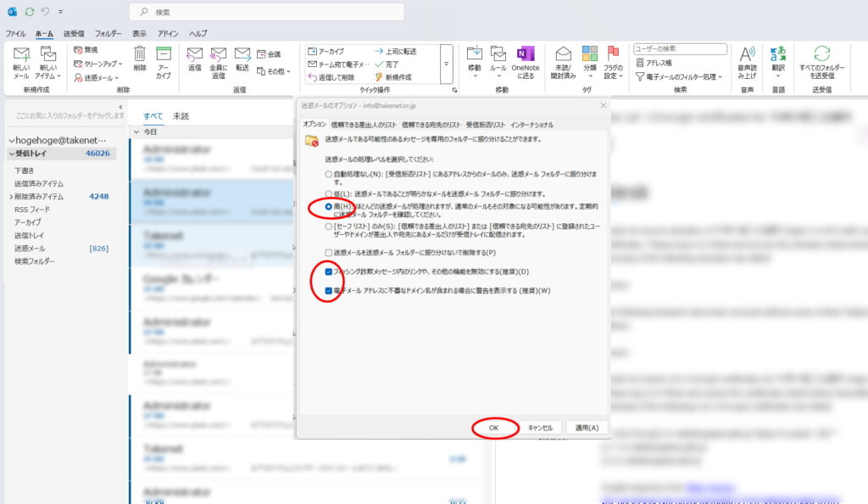This screenshot has width=868, height=504.
Task: Click the キャンセル button
Action: point(540,428)
